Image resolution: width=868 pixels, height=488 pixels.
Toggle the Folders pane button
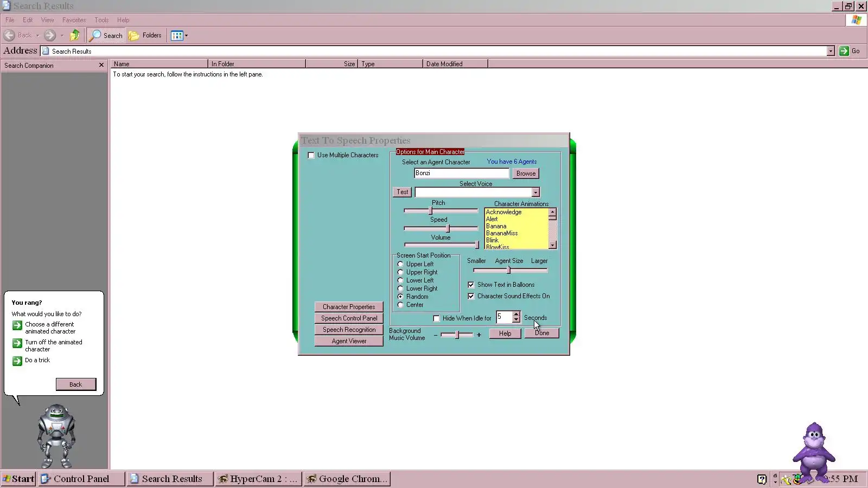pos(145,35)
